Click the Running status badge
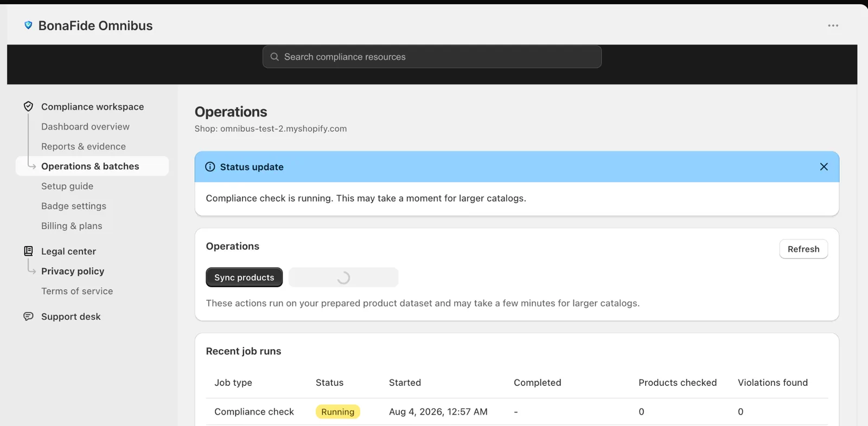This screenshot has height=426, width=868. [337, 411]
